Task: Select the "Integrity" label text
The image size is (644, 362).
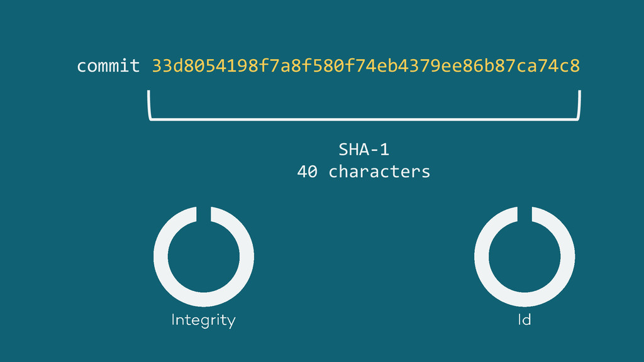Action: point(203,320)
